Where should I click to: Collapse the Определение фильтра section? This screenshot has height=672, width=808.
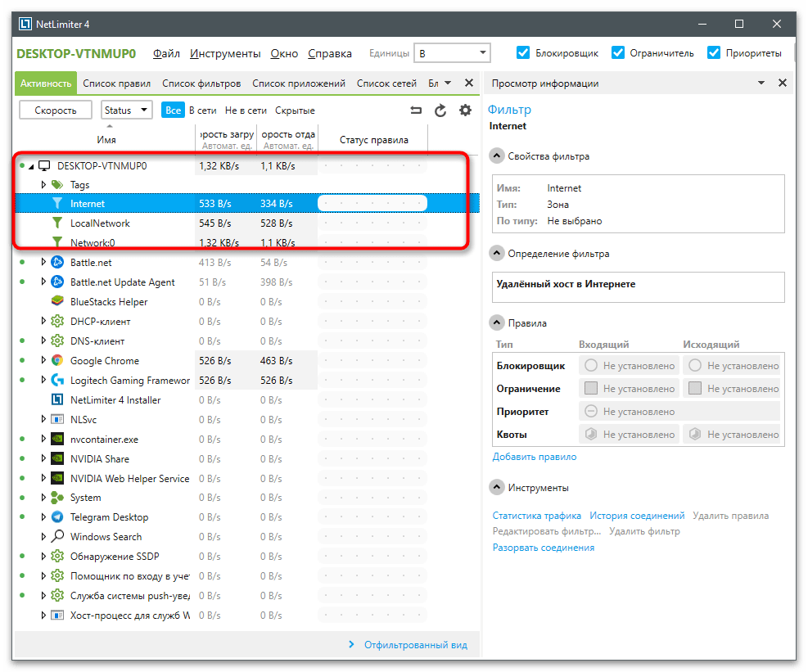pyautogui.click(x=497, y=254)
